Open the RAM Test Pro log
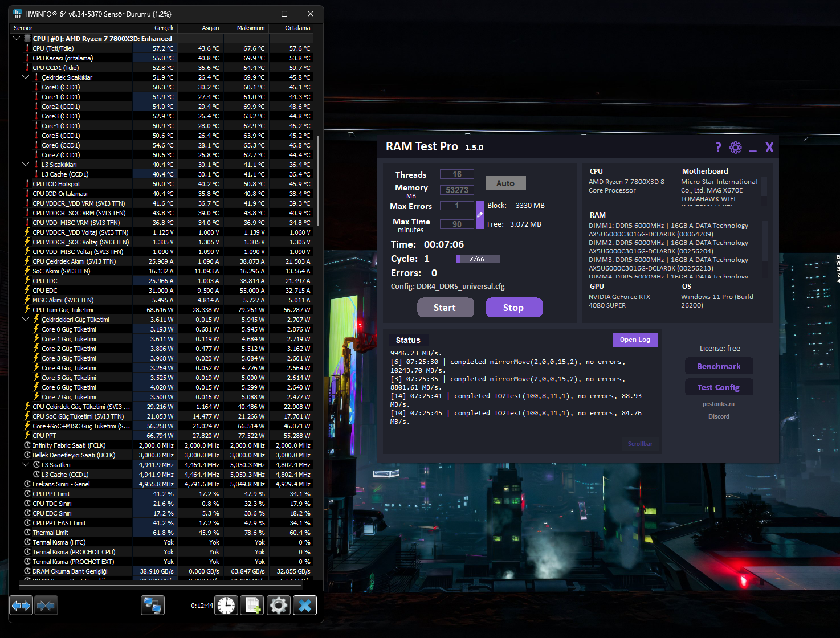Screen dimensions: 840x638 click(x=635, y=340)
